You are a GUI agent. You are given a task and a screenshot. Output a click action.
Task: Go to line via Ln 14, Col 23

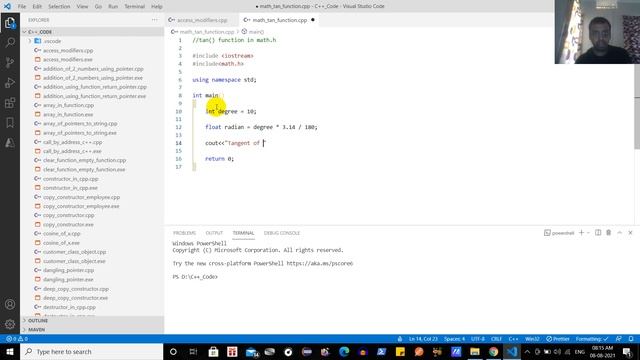(423, 339)
